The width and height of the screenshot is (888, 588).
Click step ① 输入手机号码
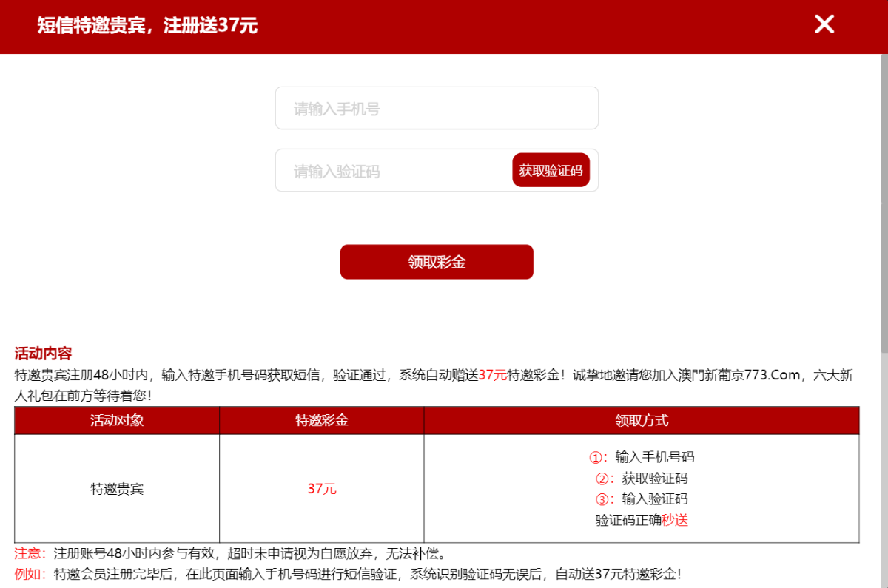[642, 457]
